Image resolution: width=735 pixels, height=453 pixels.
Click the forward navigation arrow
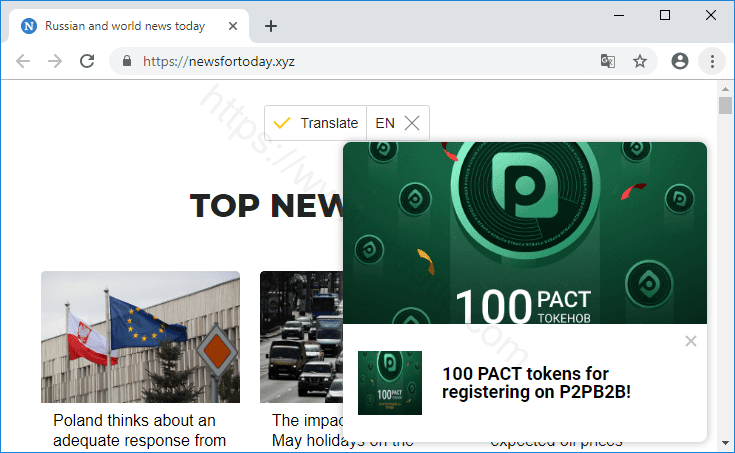[x=55, y=61]
